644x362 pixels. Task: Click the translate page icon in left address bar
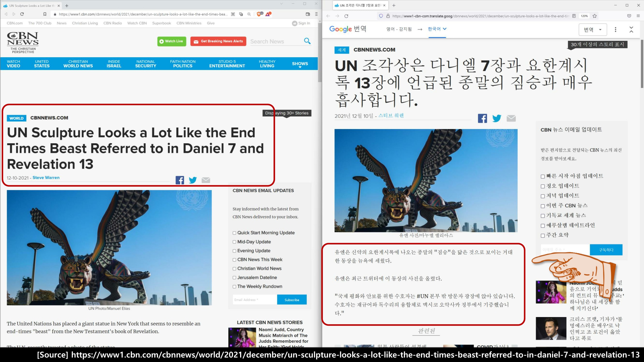[241, 14]
